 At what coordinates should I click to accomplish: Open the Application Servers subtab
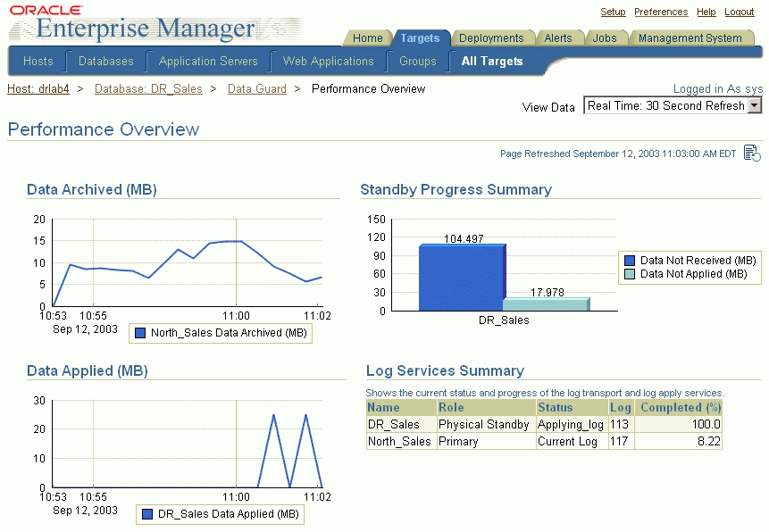click(x=207, y=61)
